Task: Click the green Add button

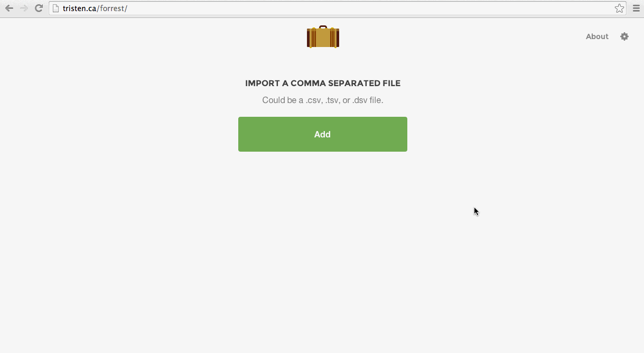Action: pos(323,134)
